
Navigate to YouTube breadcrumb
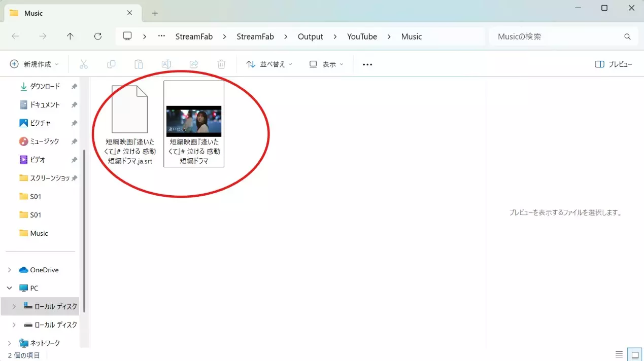(362, 37)
